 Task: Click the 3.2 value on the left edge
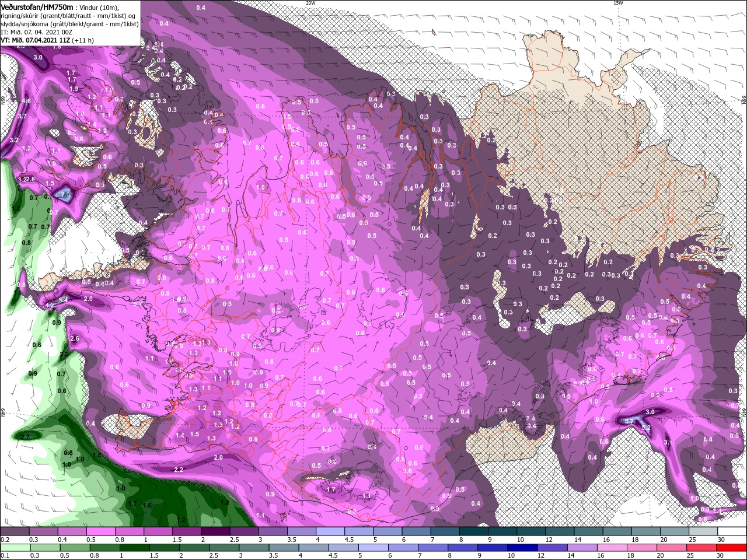(x=15, y=140)
